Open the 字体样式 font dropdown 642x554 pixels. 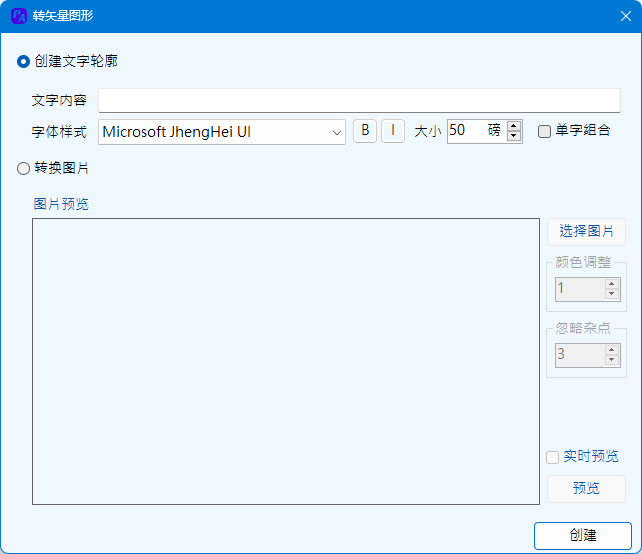[x=222, y=132]
